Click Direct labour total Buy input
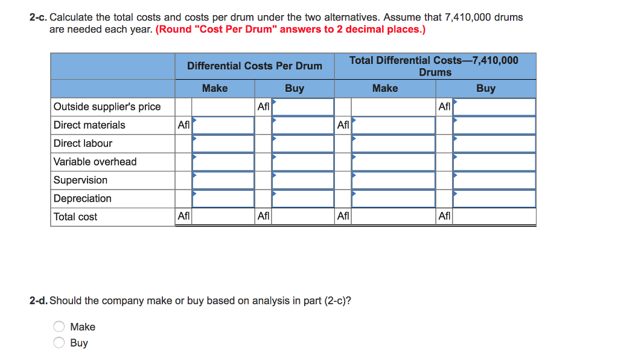Viewport: 618px width, 364px height. (x=494, y=144)
